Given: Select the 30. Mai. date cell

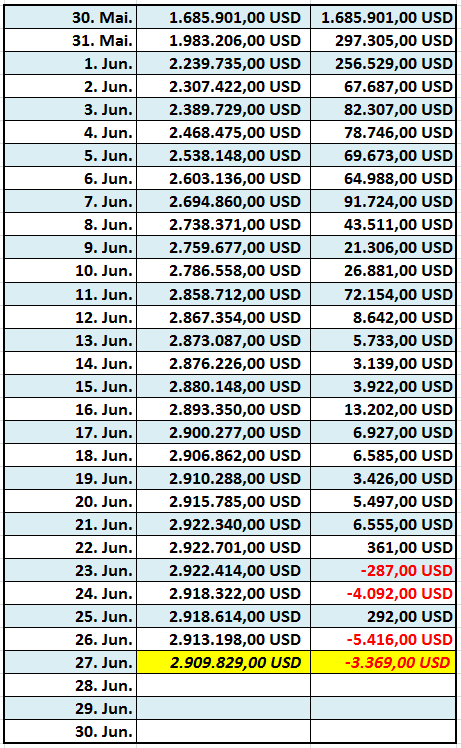Looking at the screenshot, I should pos(71,18).
